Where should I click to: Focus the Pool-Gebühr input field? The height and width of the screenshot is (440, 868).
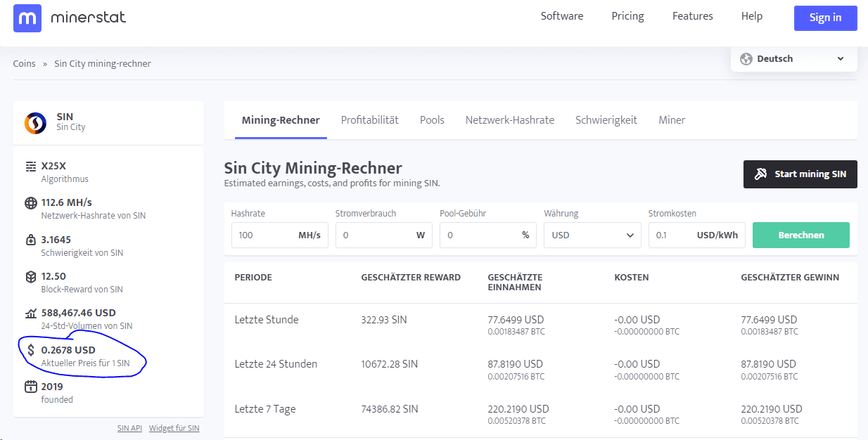tap(488, 235)
